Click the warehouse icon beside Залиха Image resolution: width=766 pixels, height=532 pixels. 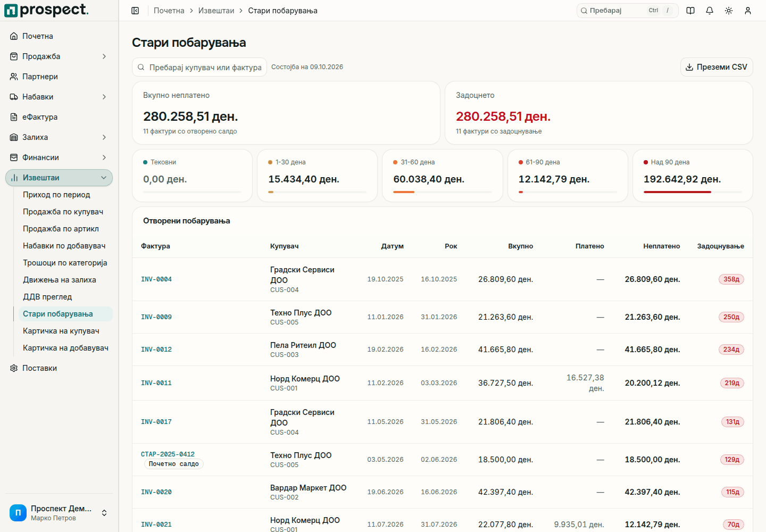[14, 137]
